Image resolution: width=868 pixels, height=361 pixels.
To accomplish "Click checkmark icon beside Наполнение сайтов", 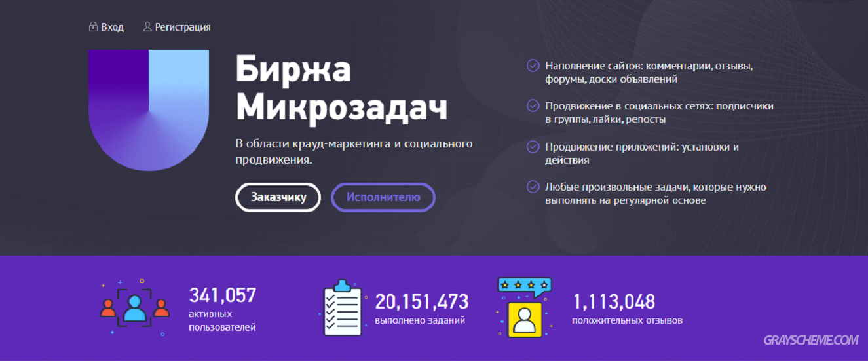I will (x=533, y=66).
